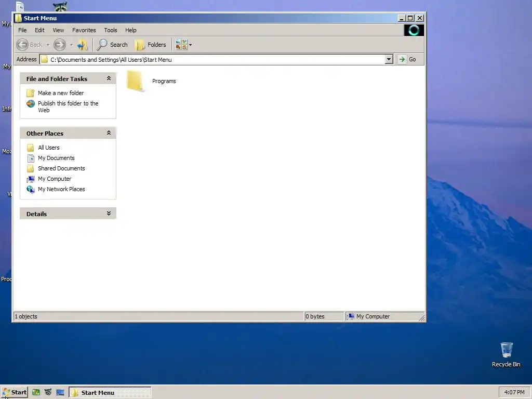Click Make a new folder link
Screen dimensions: 532x399
coord(61,93)
